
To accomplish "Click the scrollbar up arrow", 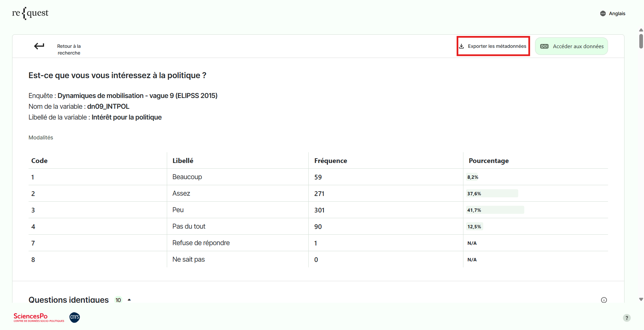I will [x=641, y=30].
